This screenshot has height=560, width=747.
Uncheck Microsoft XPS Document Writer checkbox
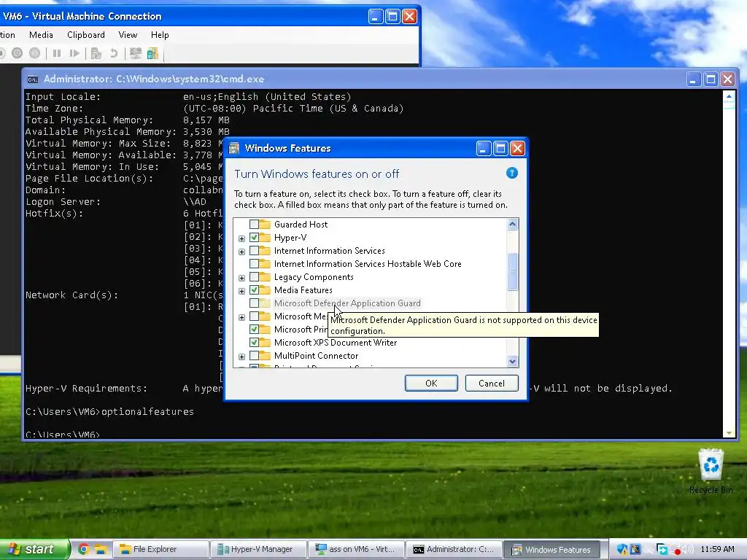255,343
